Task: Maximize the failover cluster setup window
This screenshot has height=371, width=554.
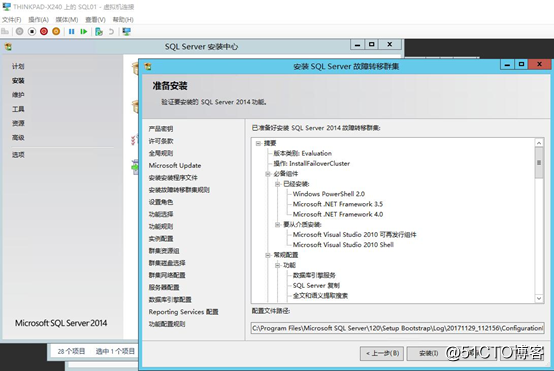Action: point(521,64)
